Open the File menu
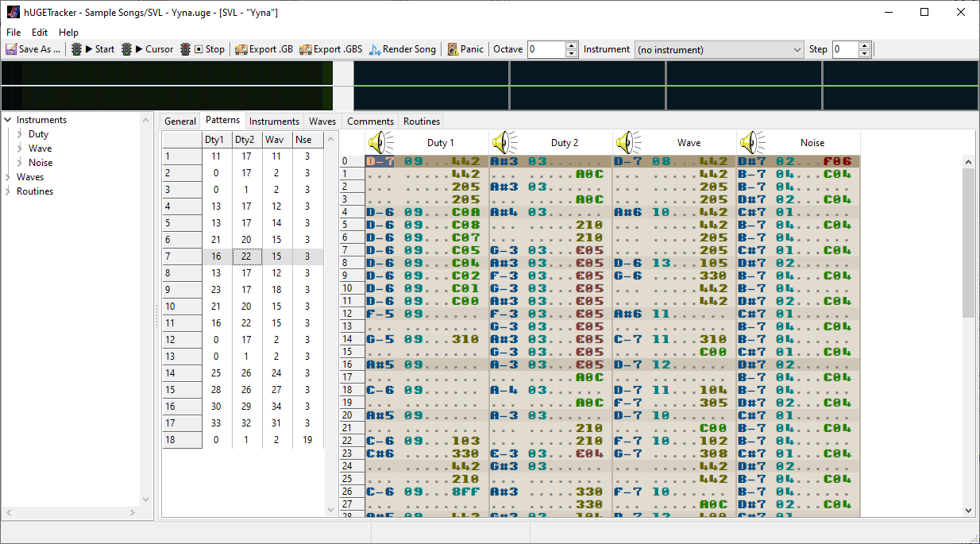 pyautogui.click(x=14, y=33)
